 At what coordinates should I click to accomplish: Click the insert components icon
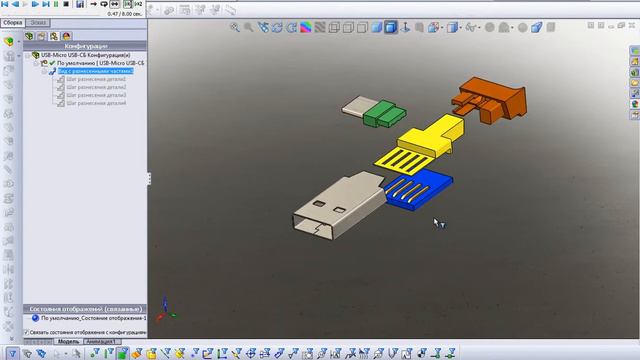coord(9,41)
